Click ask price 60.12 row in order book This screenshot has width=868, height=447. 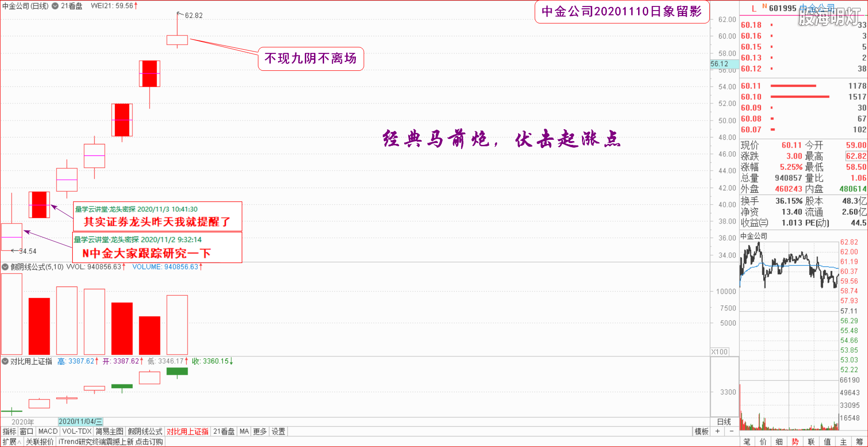point(803,69)
